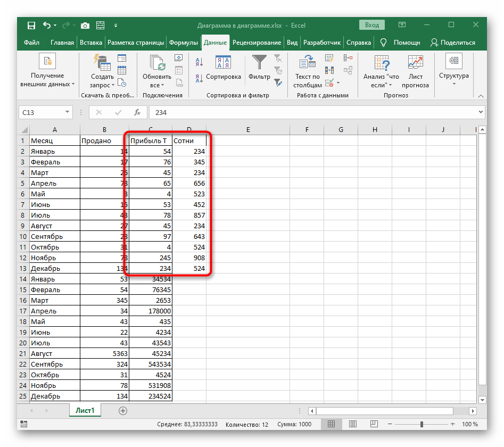Open the Сортировка dialog

(224, 68)
